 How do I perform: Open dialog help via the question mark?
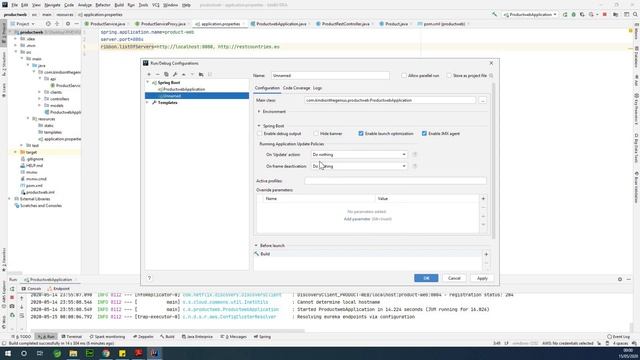pos(149,278)
